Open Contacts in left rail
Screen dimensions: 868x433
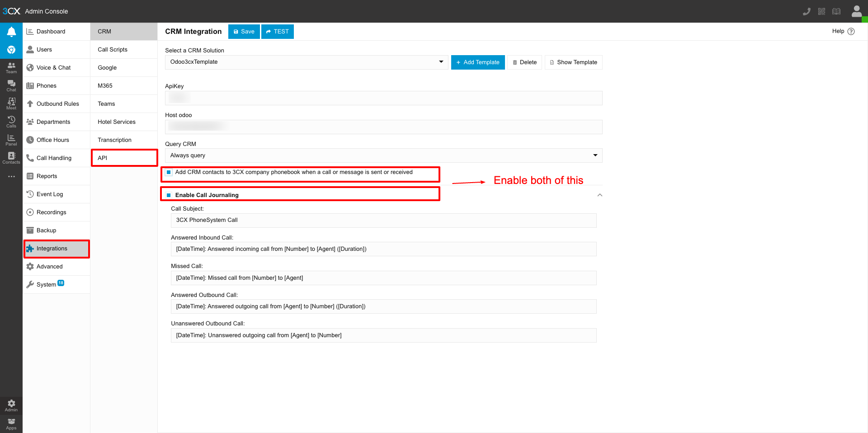[x=11, y=158]
